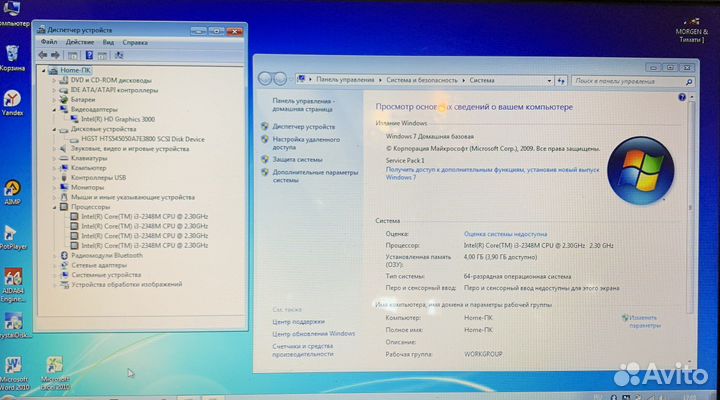Viewport: 720px width, 400px height.
Task: Open the Файл menu in Device Manager
Action: coord(49,42)
